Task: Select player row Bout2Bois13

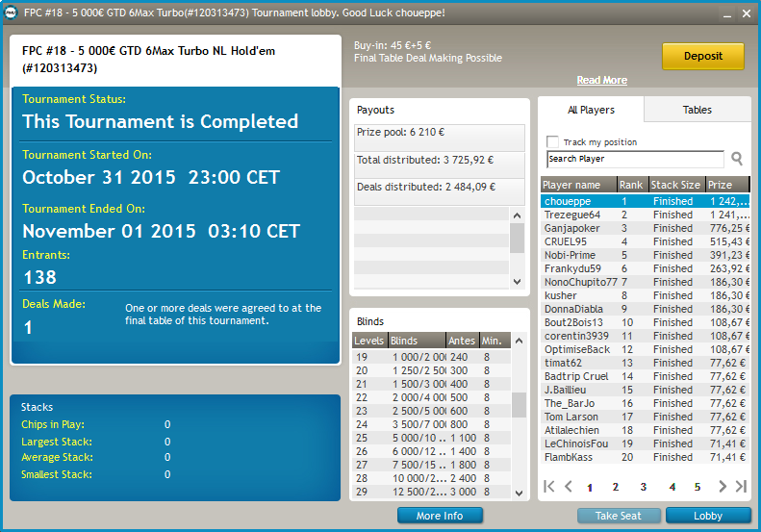Action: (645, 322)
